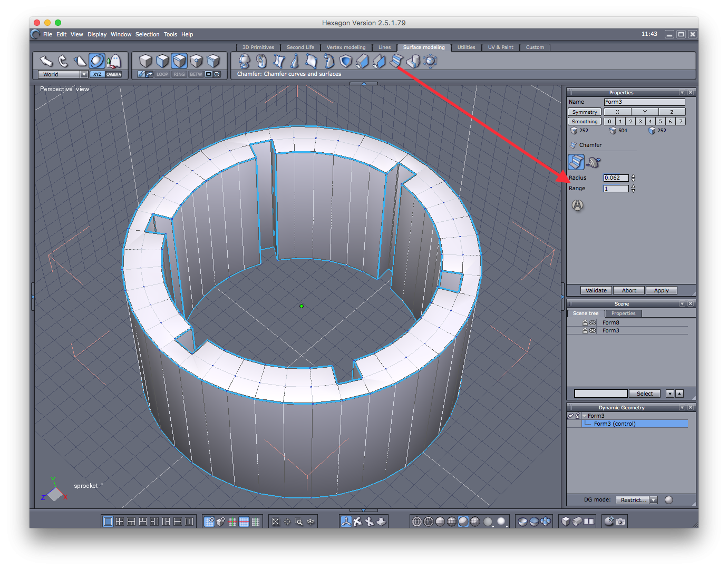Open the Selection menu

147,34
